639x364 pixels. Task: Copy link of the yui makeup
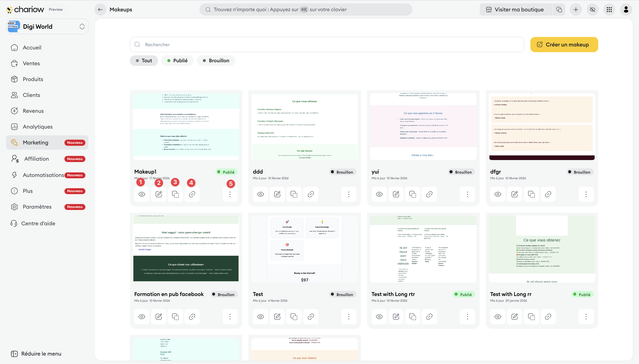pos(429,194)
